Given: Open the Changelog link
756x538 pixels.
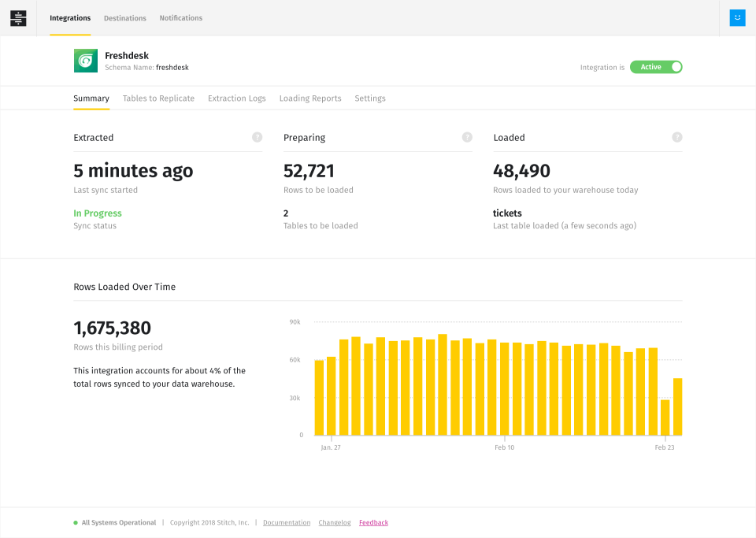Looking at the screenshot, I should (335, 523).
